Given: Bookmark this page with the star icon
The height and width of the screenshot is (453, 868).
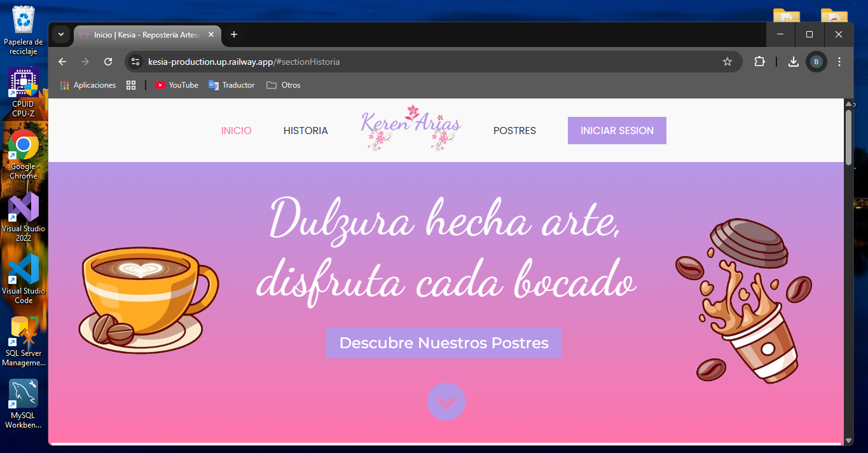Looking at the screenshot, I should [x=727, y=62].
